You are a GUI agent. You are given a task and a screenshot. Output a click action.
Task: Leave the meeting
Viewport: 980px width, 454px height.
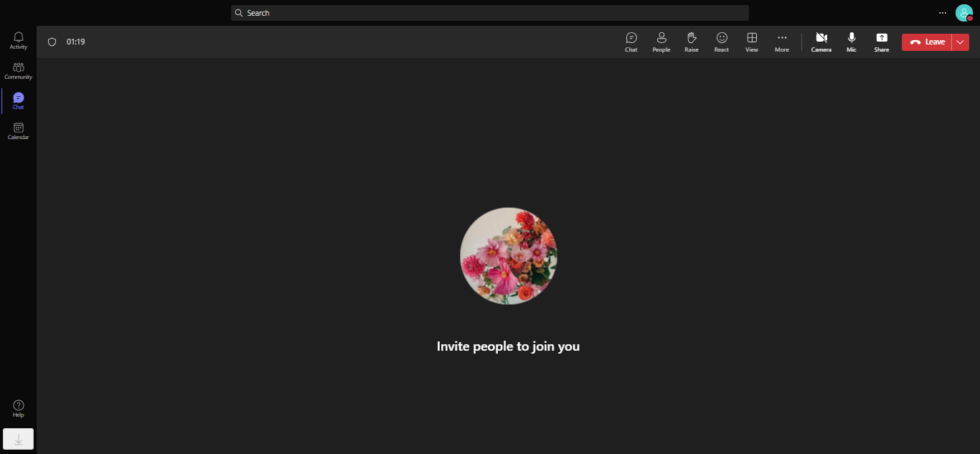point(927,42)
